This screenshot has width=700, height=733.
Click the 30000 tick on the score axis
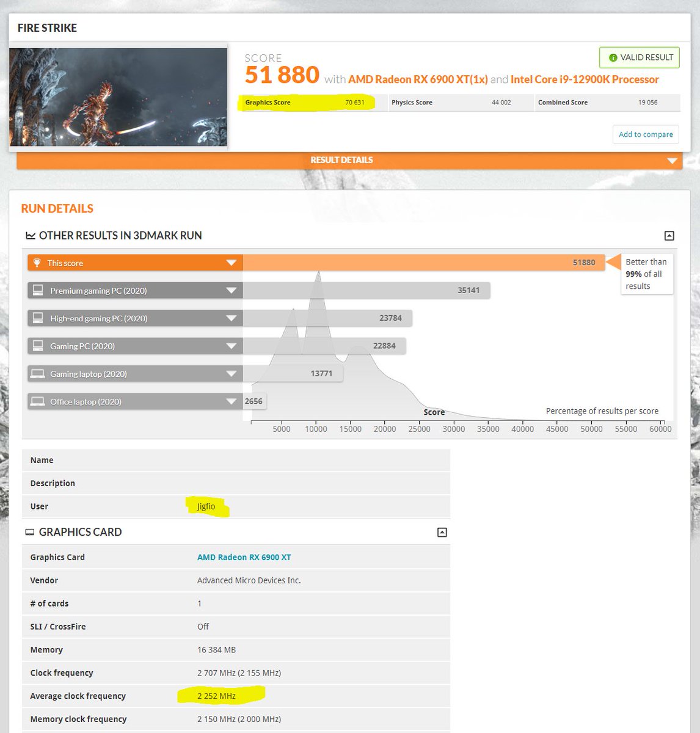pos(454,429)
